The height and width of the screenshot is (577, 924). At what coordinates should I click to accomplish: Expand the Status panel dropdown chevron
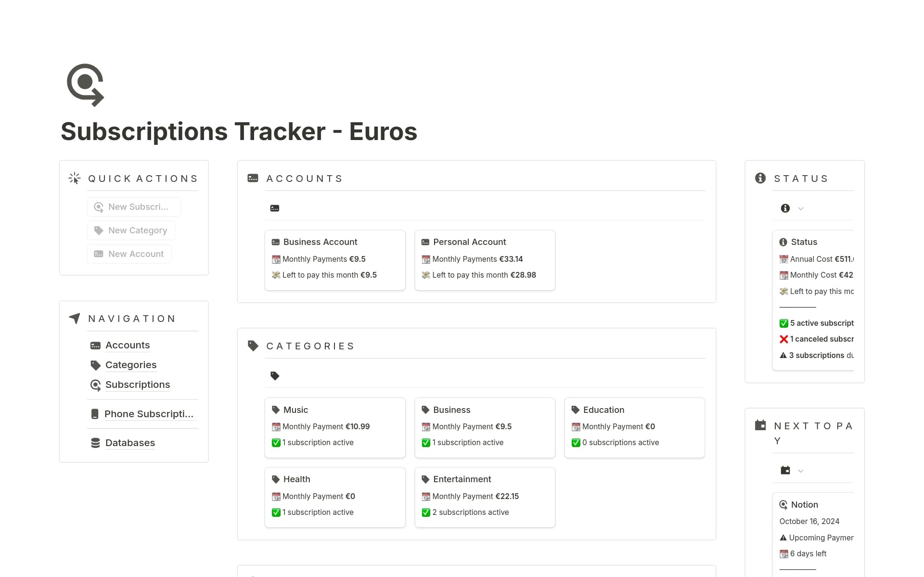(800, 208)
